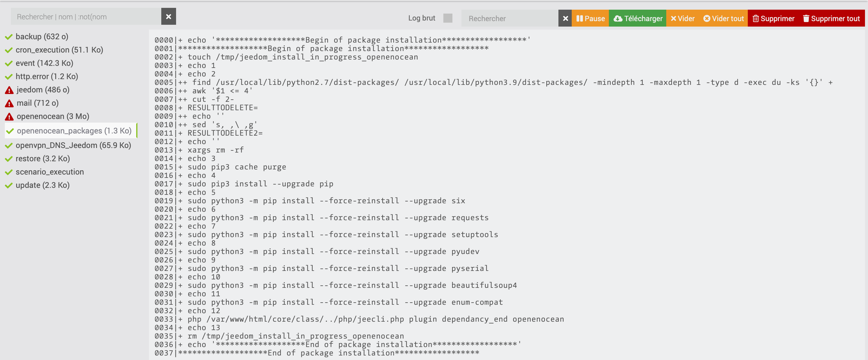868x360 pixels.
Task: Clear the log name search field
Action: pos(169,17)
